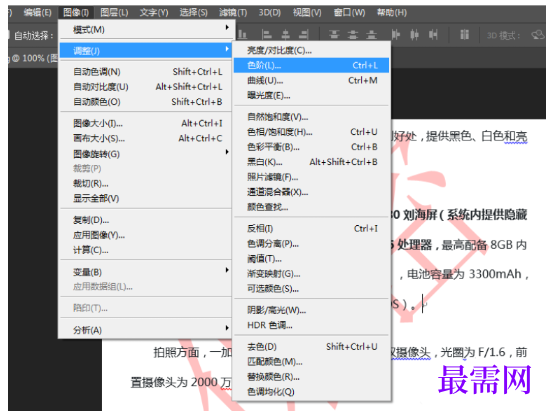This screenshot has height=411, width=550.
Task: Click the align right edges icon
Action: [x=304, y=34]
